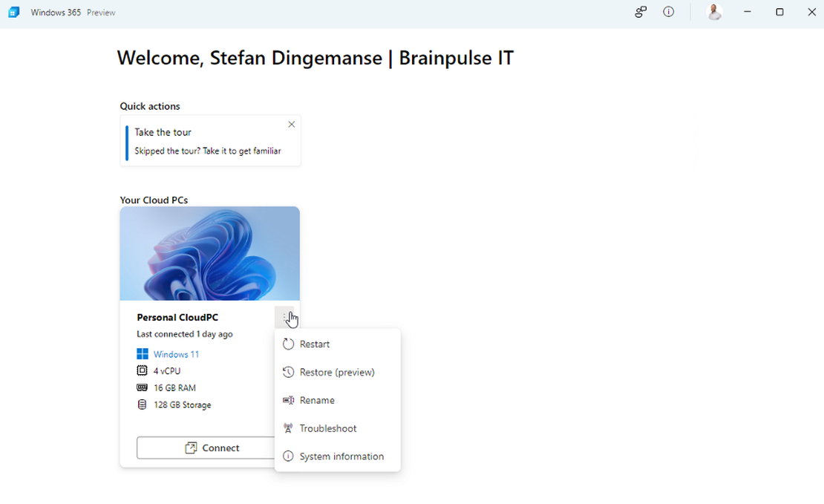Click Last connected 1 day ago text
The image size is (824, 504).
(x=184, y=334)
